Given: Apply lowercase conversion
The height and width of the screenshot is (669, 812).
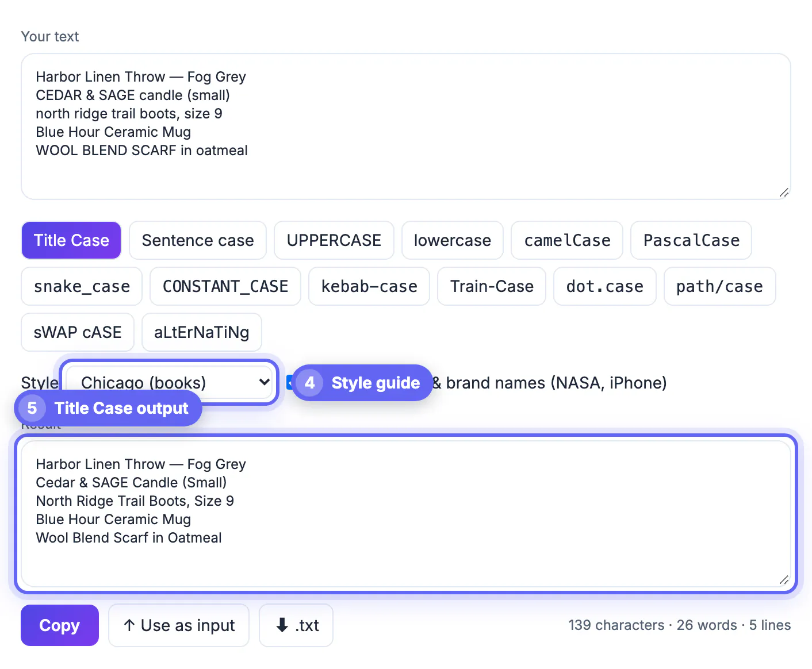Looking at the screenshot, I should point(453,240).
